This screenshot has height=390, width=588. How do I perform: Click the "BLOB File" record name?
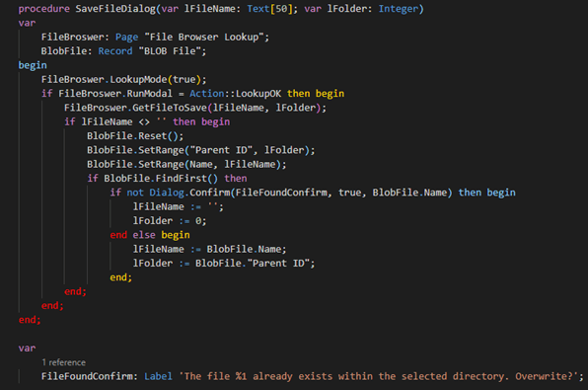coord(171,51)
